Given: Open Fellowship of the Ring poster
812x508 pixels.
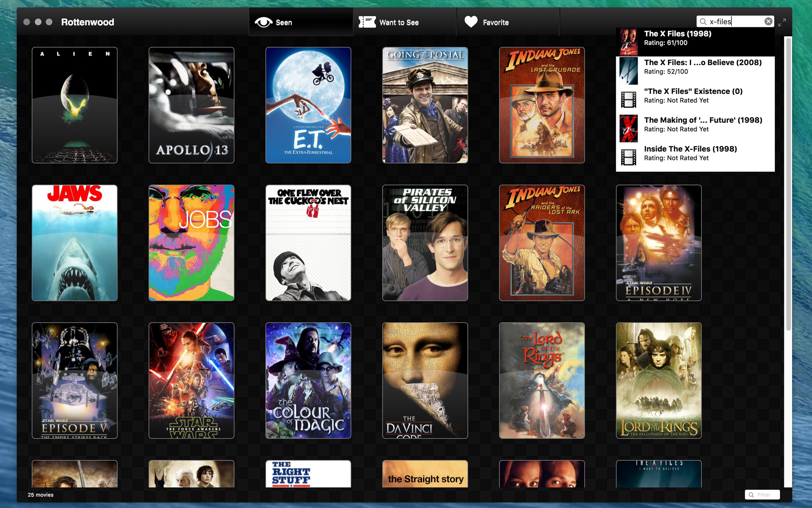Looking at the screenshot, I should pos(658,381).
